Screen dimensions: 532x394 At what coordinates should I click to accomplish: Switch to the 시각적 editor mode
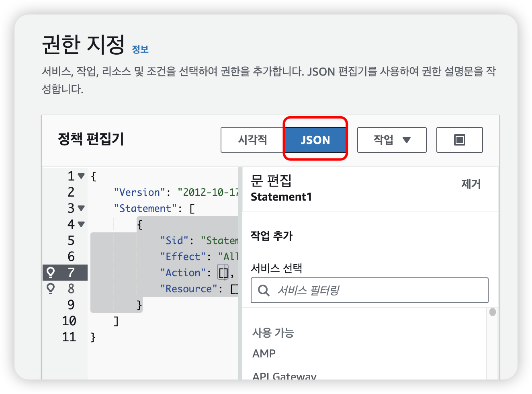click(252, 140)
